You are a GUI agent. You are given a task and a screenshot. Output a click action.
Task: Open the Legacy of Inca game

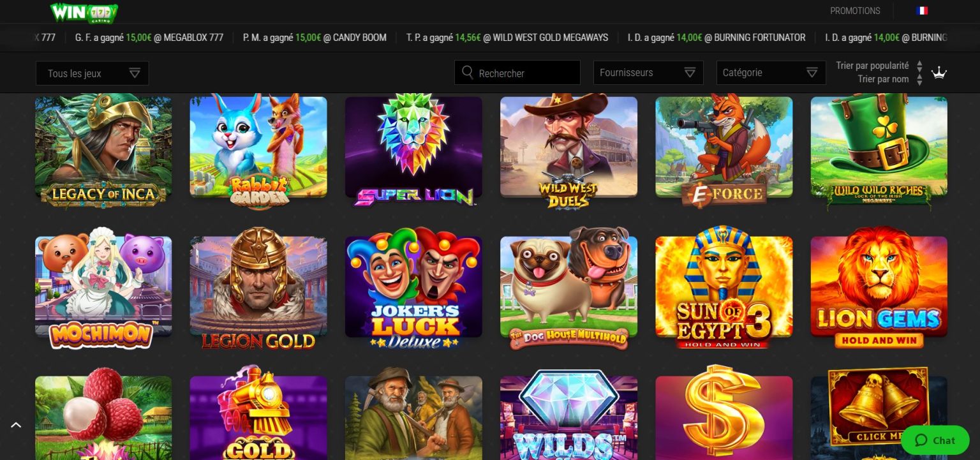point(103,151)
